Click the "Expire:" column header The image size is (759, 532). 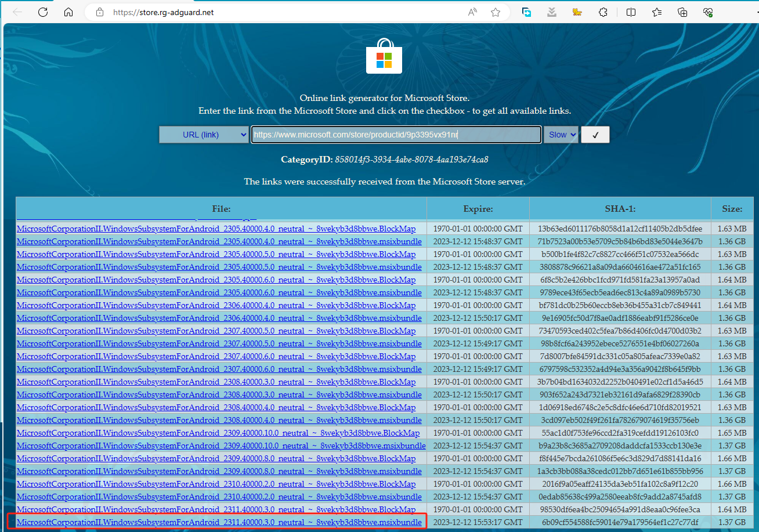[x=478, y=208]
